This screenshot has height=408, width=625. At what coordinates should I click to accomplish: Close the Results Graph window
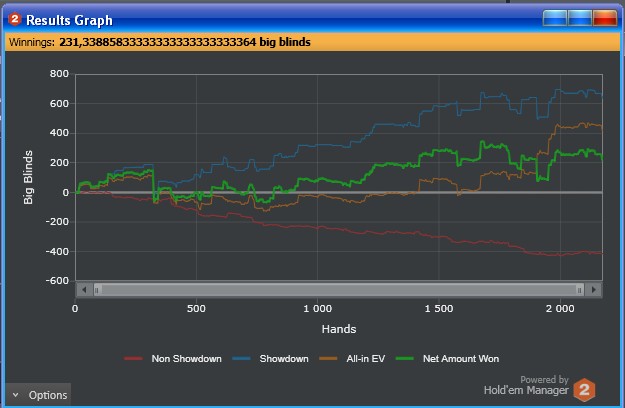[605, 18]
